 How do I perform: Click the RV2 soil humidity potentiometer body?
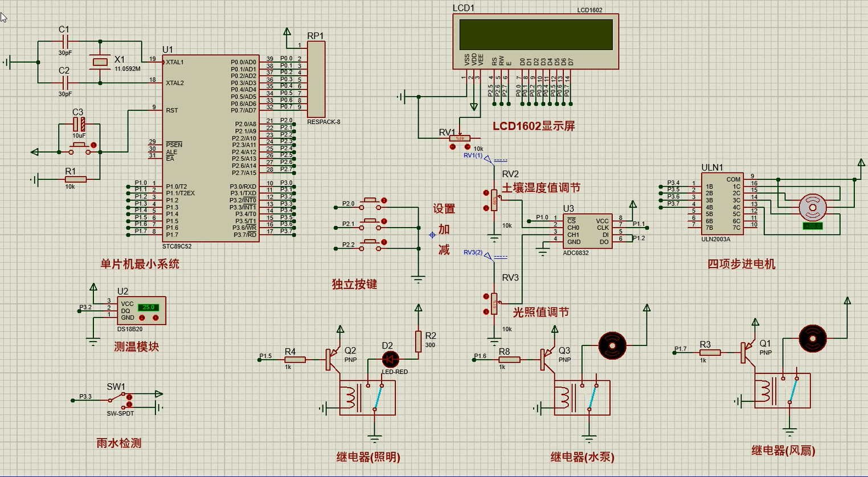coord(494,200)
